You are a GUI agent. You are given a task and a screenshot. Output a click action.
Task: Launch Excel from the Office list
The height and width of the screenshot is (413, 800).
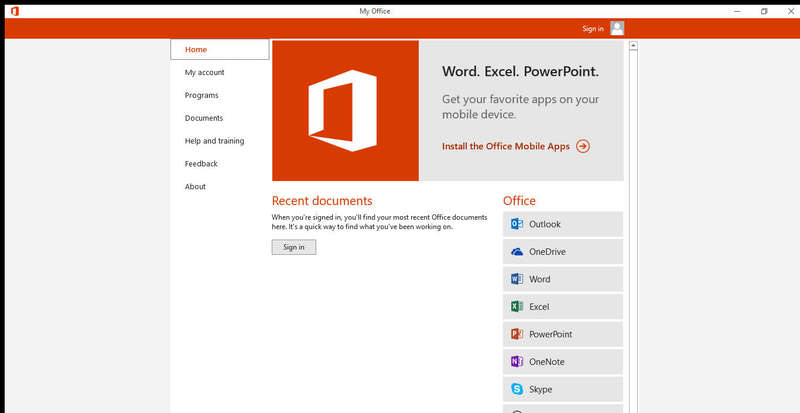[563, 307]
